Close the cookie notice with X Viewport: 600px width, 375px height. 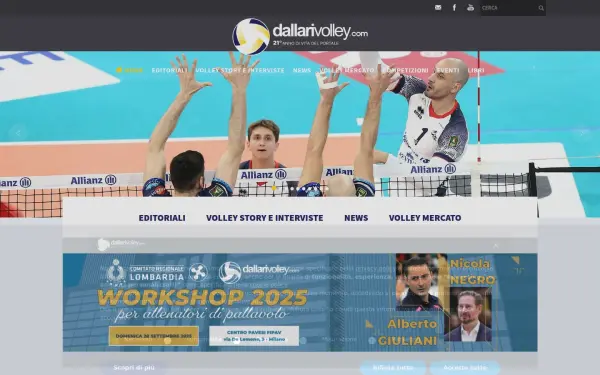coord(496,246)
